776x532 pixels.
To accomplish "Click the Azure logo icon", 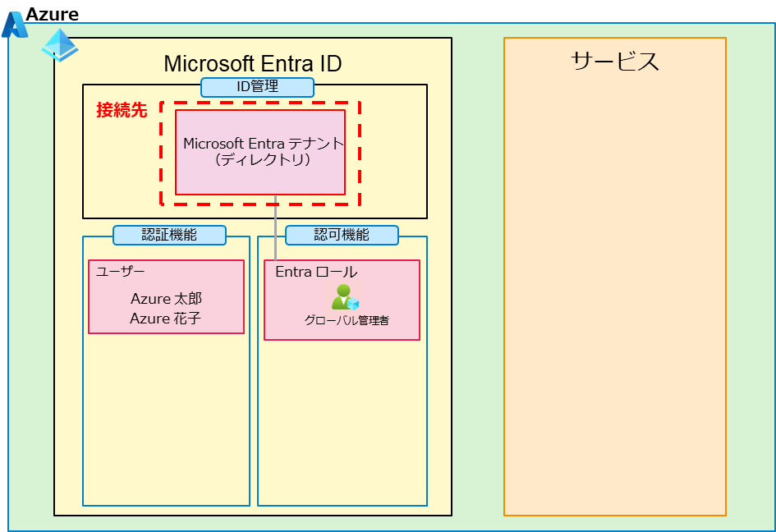I will click(14, 25).
